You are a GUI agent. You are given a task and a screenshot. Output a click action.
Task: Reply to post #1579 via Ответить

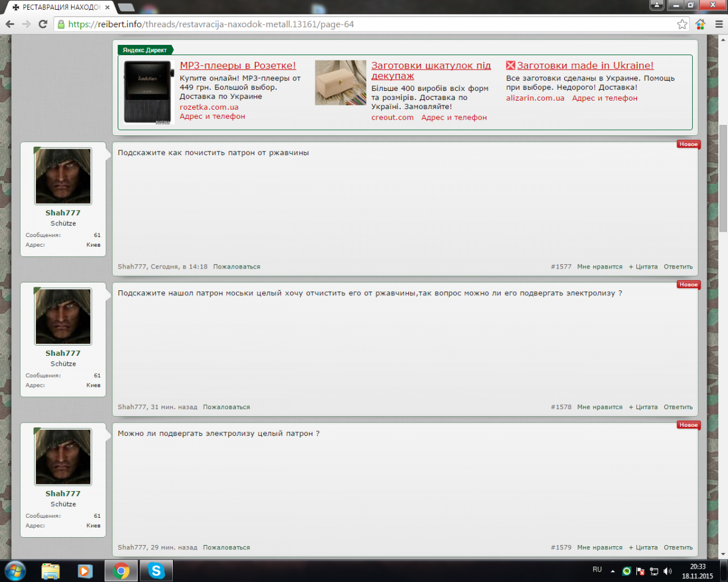[678, 547]
